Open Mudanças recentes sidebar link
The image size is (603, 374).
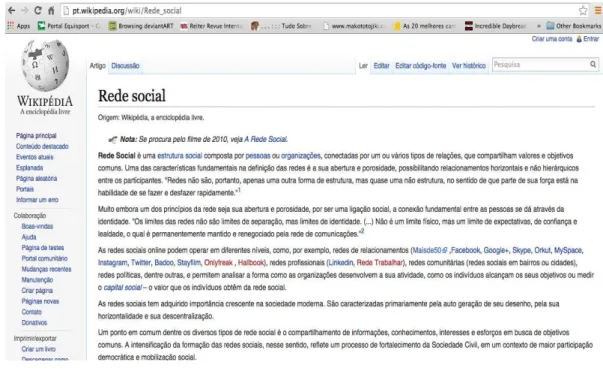pos(47,269)
